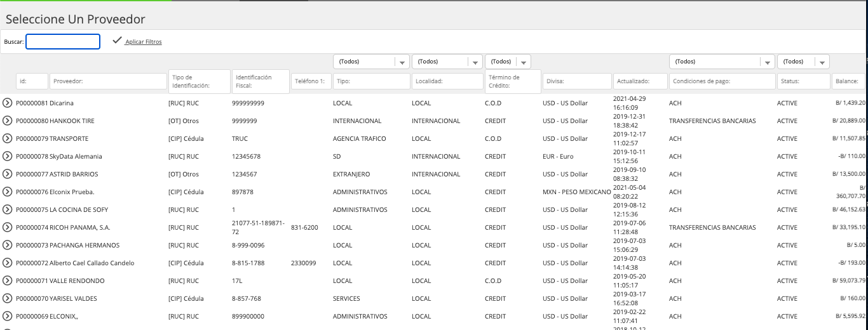Click phone number 2330099
868x330 pixels.
304,263
